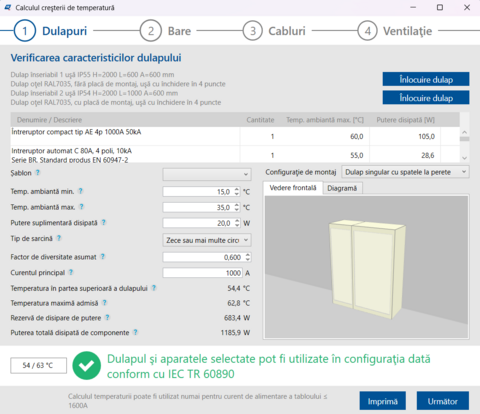Click components table scroll down arrow
The height and width of the screenshot is (414, 480).
(x=465, y=158)
